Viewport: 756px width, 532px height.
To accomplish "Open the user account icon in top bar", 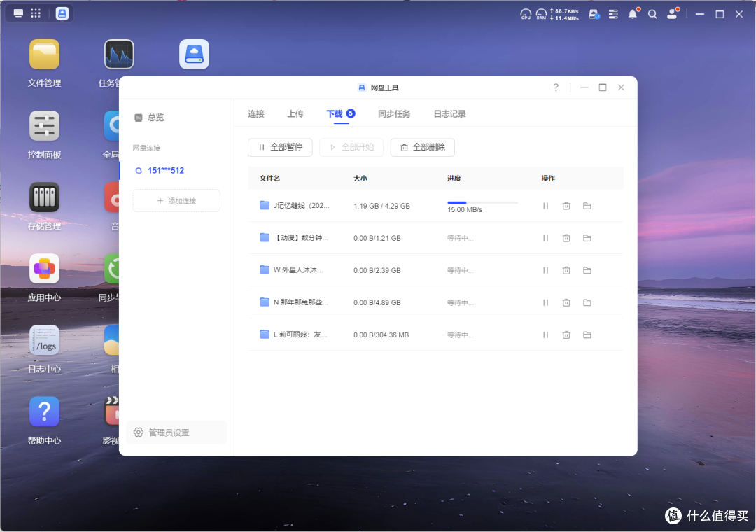I will pos(672,14).
